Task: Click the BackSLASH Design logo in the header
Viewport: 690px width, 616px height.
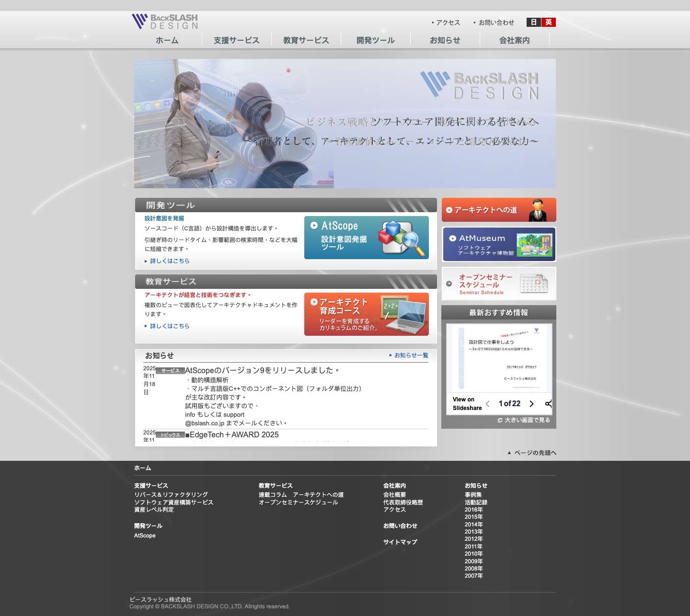Action: [x=164, y=20]
